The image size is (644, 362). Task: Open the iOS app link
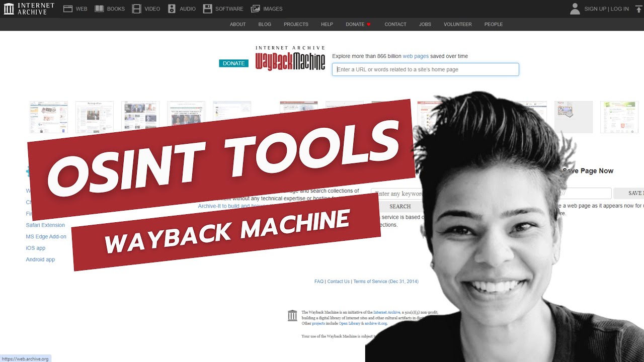pos(35,248)
